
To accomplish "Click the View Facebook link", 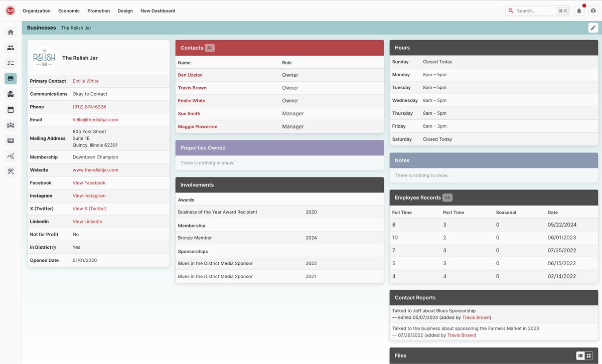I will click(89, 183).
